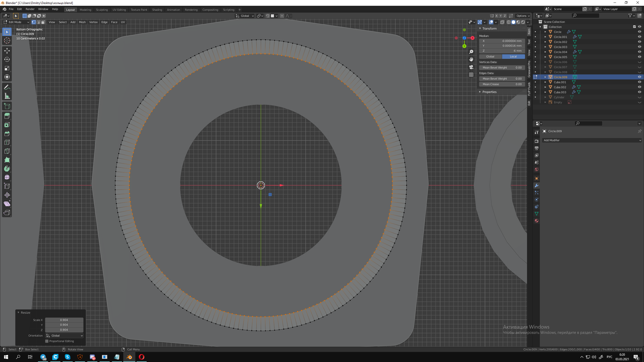This screenshot has width=644, height=362.
Task: Click the Median Z value field
Action: (502, 51)
